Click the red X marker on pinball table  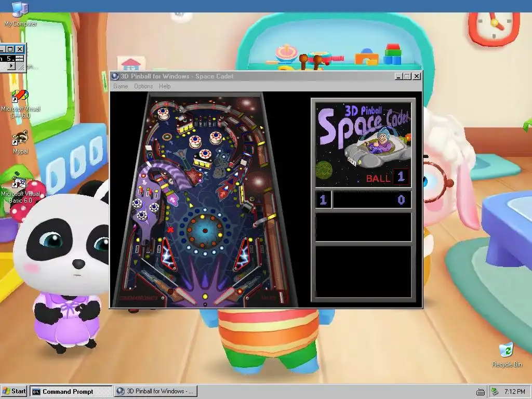[x=170, y=230]
